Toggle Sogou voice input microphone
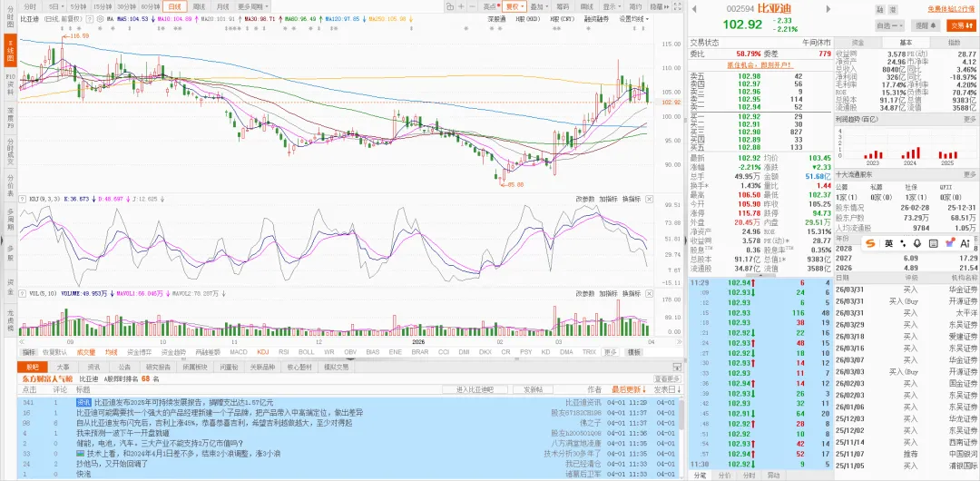Viewport: 980px width, 481px height. (918, 243)
